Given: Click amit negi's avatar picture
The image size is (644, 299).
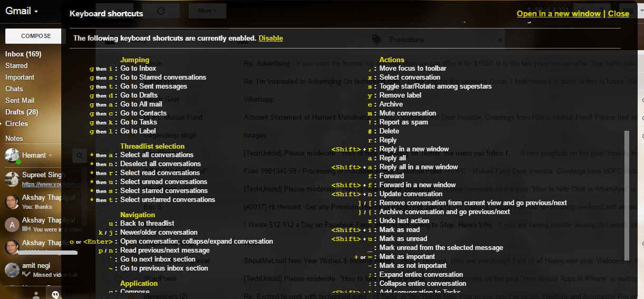Looking at the screenshot, I should pos(12,270).
